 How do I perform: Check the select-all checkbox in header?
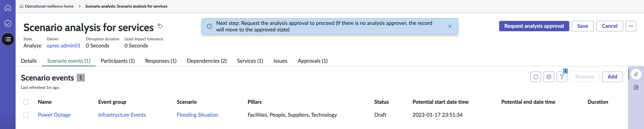(x=26, y=102)
